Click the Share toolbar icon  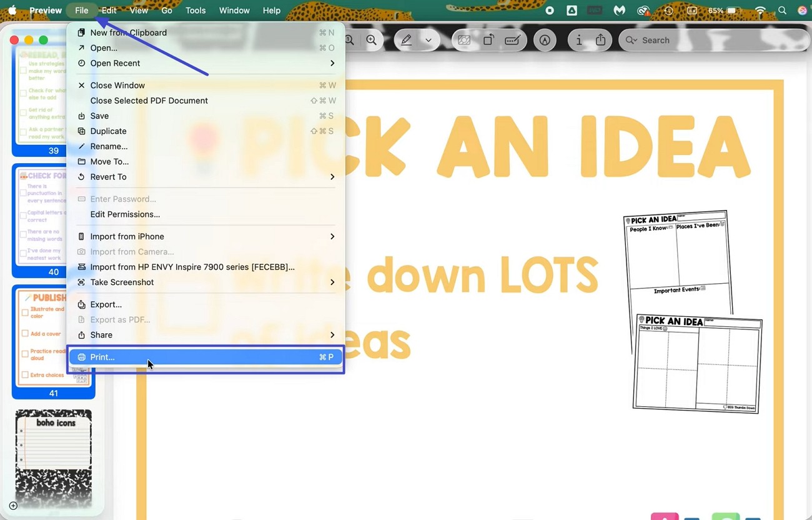[x=600, y=40]
